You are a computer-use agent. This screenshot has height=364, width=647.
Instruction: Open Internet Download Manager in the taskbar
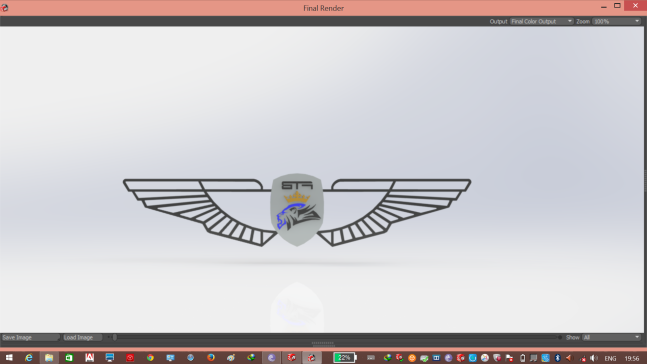pos(251,358)
